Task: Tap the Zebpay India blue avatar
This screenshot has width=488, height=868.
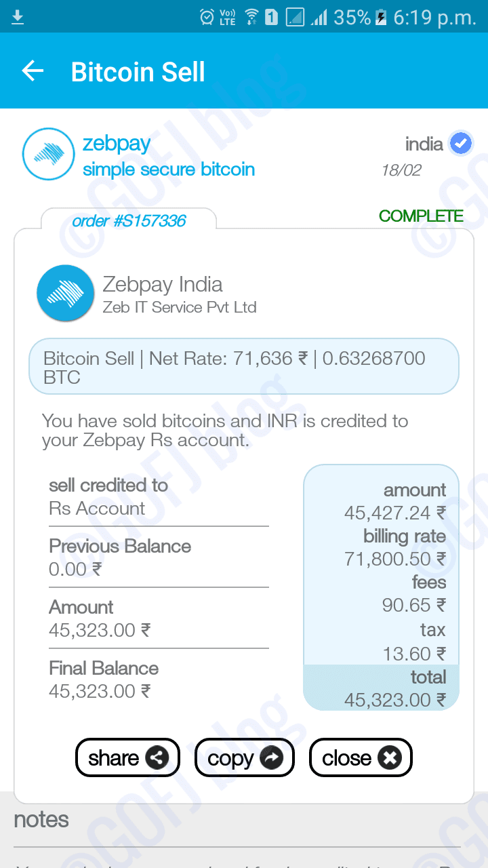Action: tap(65, 293)
